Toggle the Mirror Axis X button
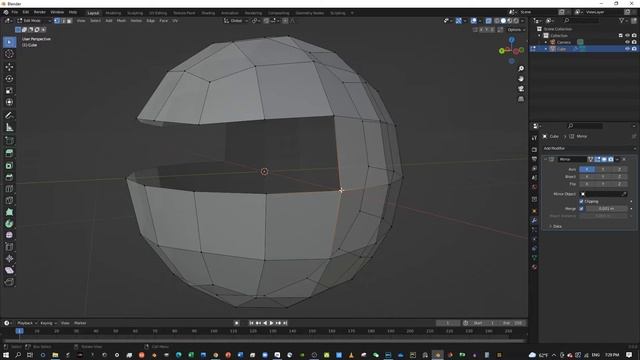Viewport: 640px width, 360px height. click(x=587, y=169)
